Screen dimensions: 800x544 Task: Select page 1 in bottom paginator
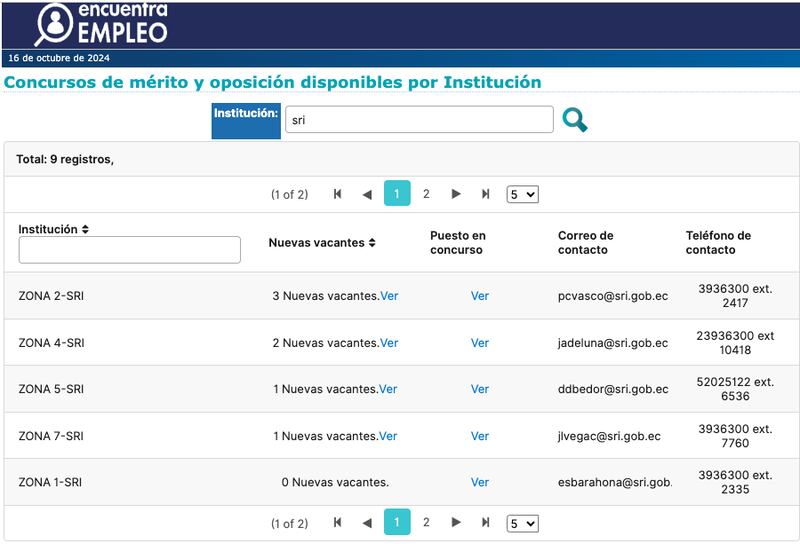coord(397,522)
